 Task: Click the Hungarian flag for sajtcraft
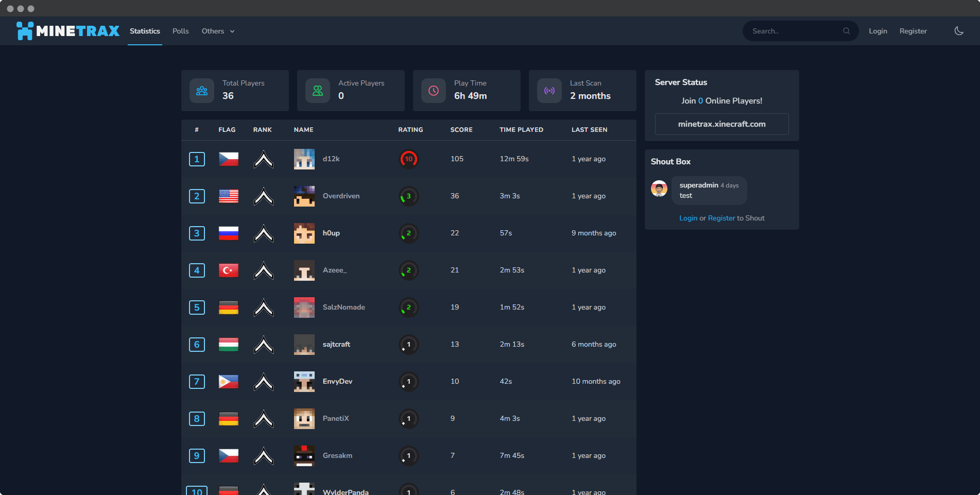[x=229, y=345]
